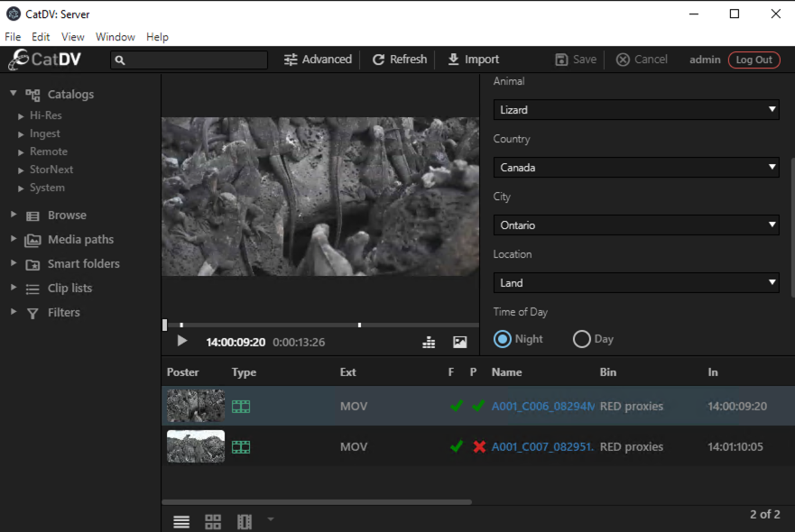Click the film clip type icon for A001_C007

point(241,447)
